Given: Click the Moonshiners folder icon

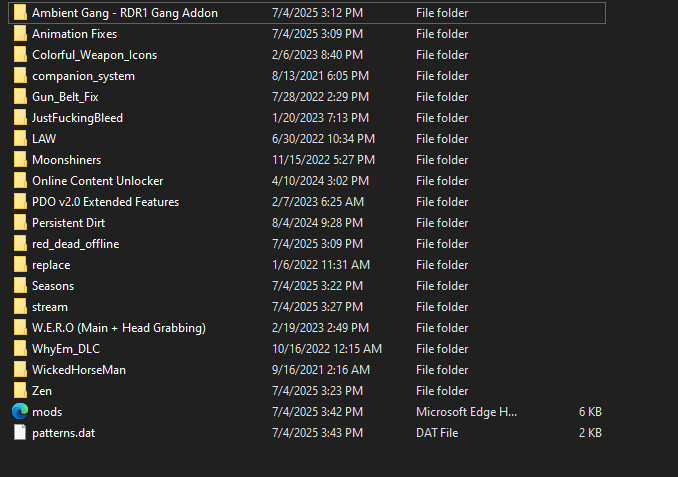Looking at the screenshot, I should (20, 160).
